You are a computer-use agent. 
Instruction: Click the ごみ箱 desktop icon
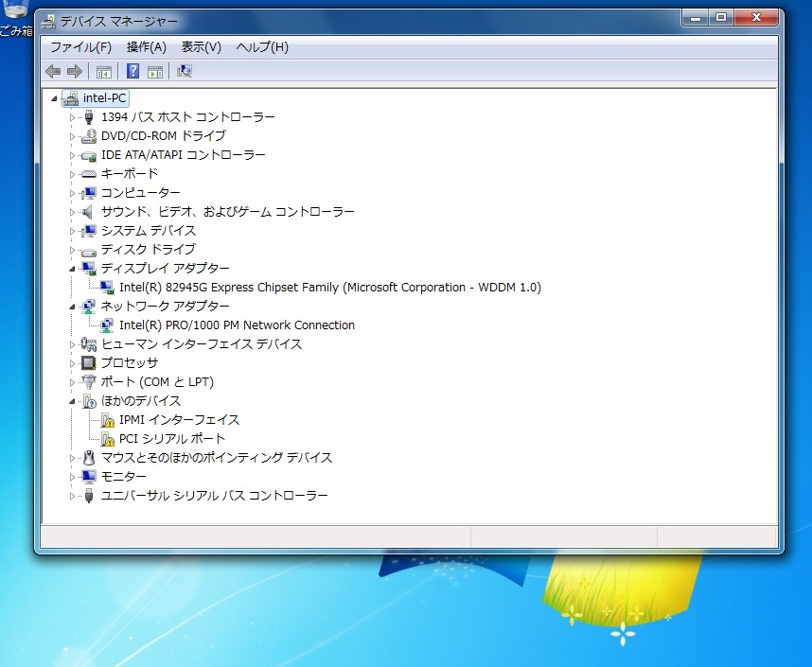(x=15, y=18)
